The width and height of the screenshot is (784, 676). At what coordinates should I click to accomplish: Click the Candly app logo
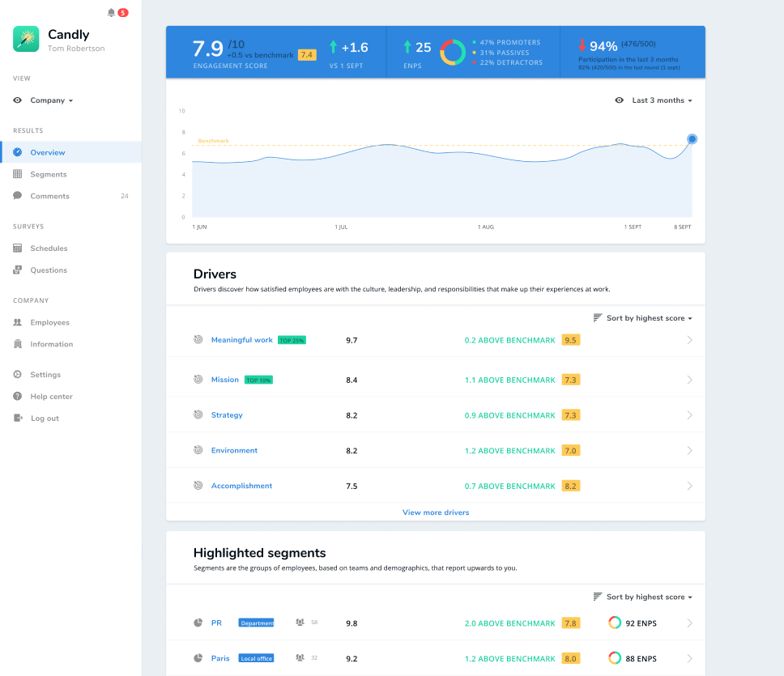(x=26, y=39)
